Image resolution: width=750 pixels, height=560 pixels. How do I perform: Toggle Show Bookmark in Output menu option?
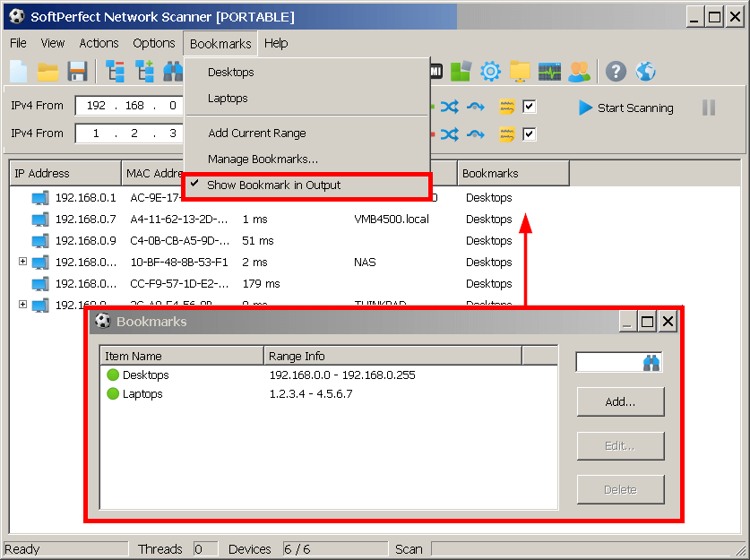pos(307,185)
